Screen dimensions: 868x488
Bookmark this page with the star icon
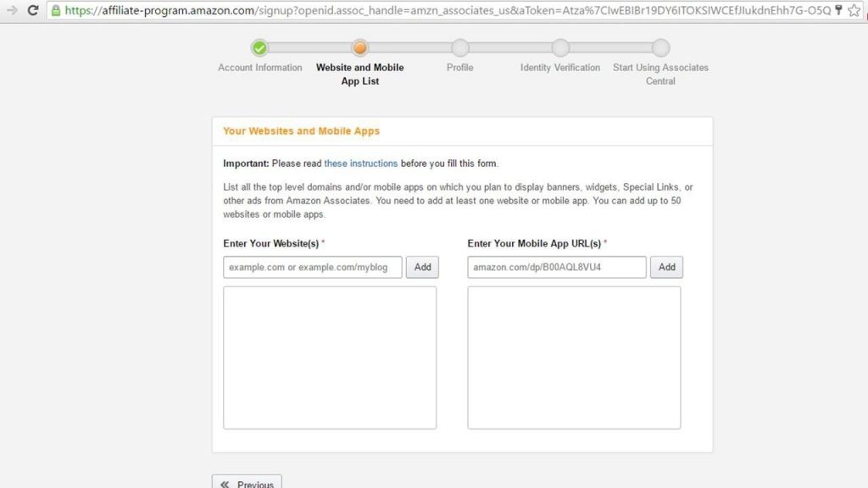pos(854,10)
